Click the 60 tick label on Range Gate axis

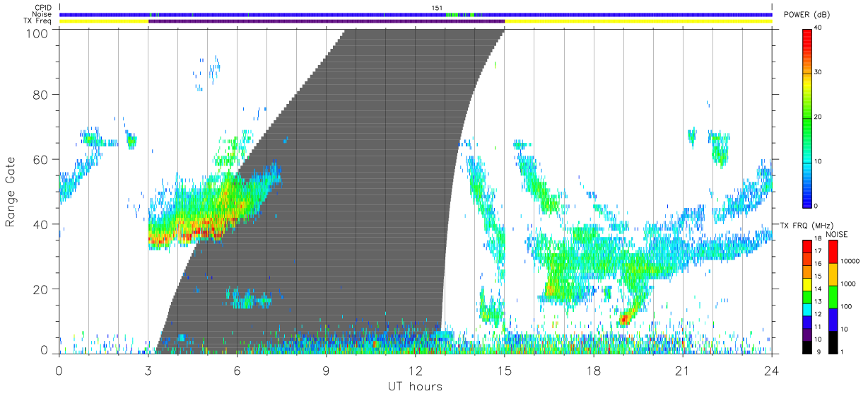[x=41, y=160]
